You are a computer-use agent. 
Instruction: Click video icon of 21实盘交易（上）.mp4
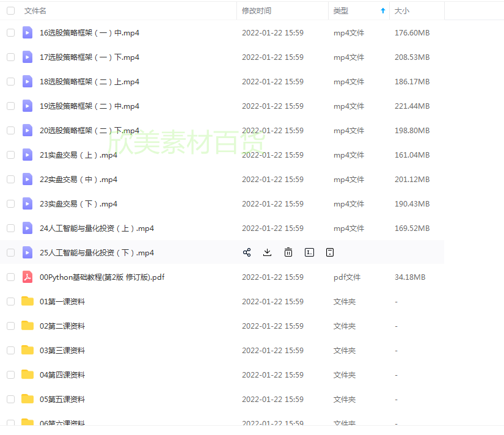click(27, 155)
